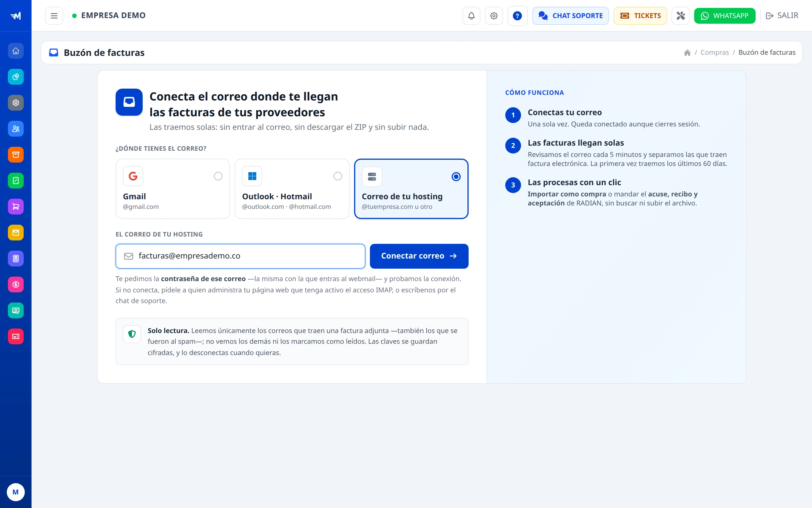The width and height of the screenshot is (812, 508).
Task: Click the breadcrumb home icon
Action: 687,52
